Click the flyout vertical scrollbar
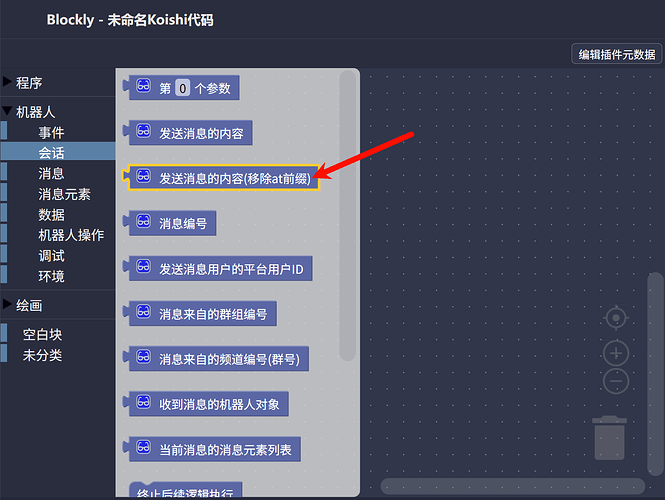Image resolution: width=665 pixels, height=500 pixels. click(347, 215)
